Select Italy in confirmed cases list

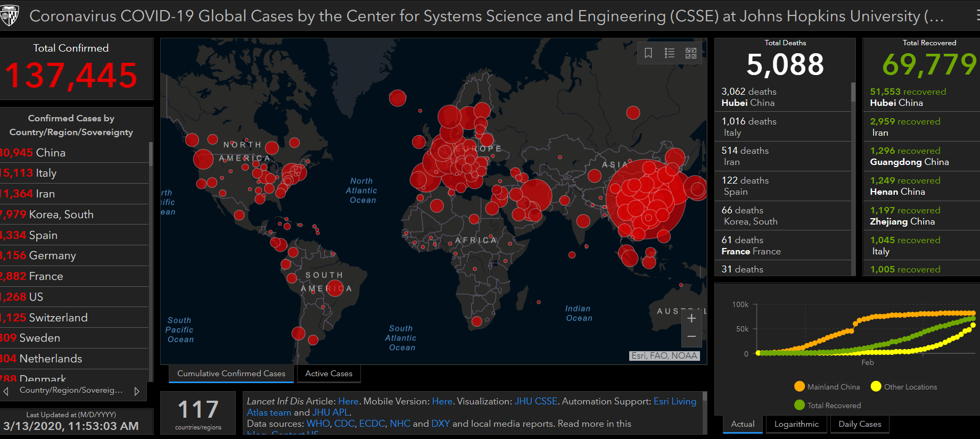75,173
